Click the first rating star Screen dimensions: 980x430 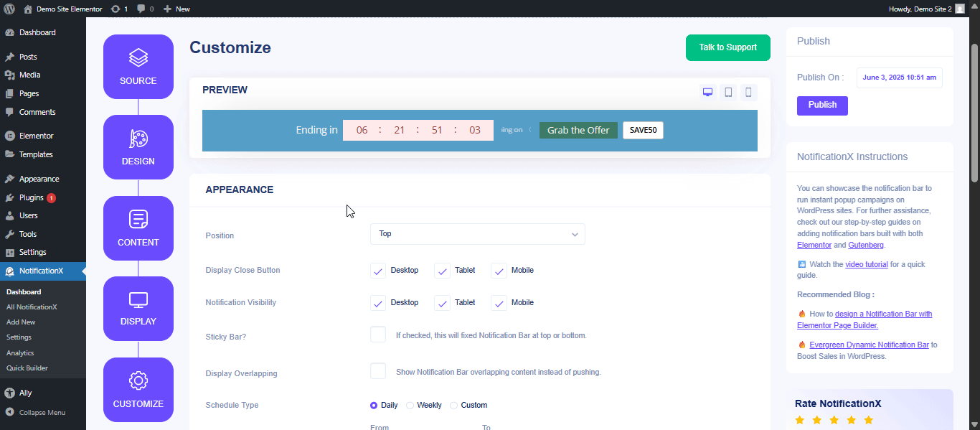(800, 420)
